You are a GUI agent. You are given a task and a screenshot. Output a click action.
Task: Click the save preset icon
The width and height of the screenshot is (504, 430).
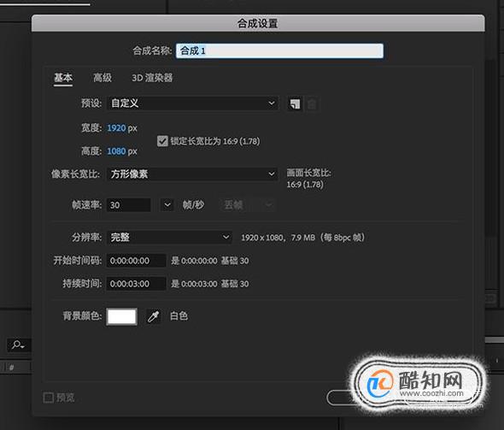[295, 103]
